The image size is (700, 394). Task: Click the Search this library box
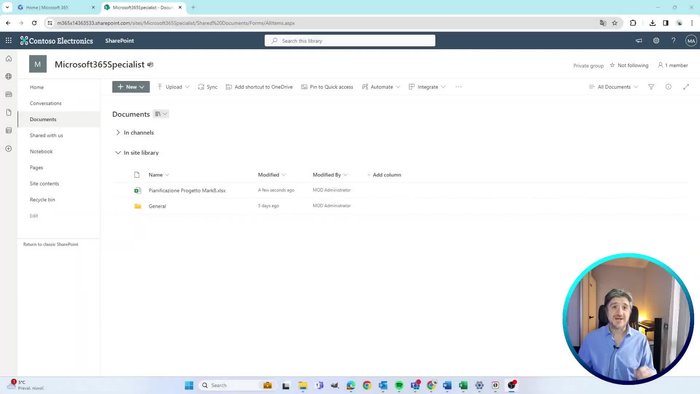pos(350,41)
